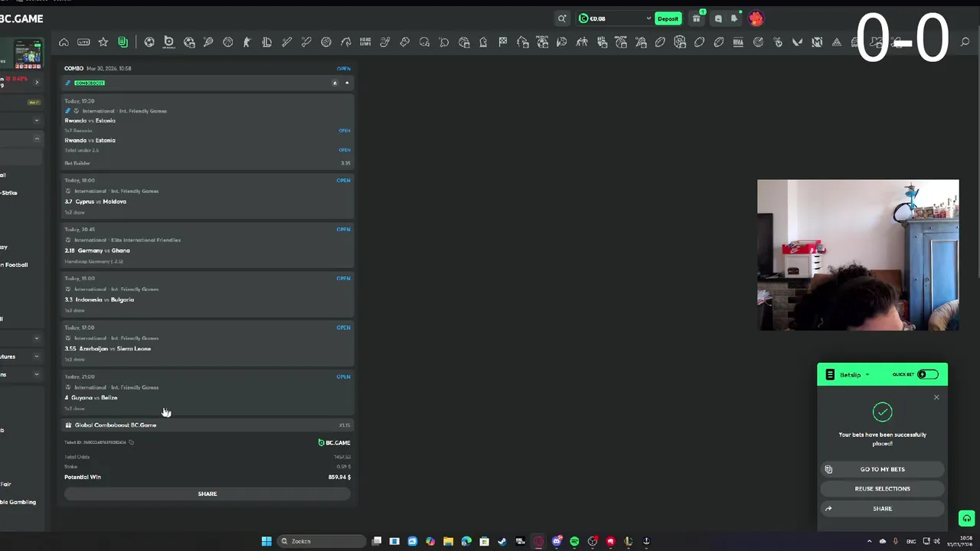Click the Windows taskbar search box
Viewport: 980px width, 551px height.
point(322,541)
